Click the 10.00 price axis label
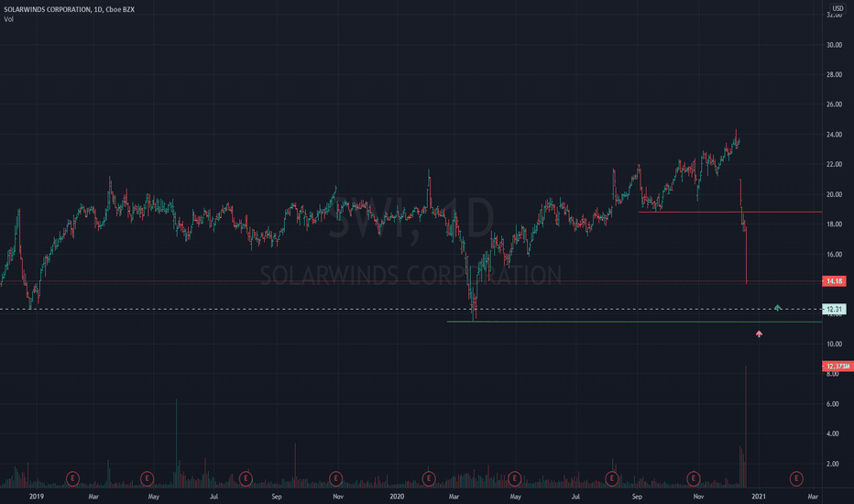Screen dimensions: 854x504 (835, 344)
